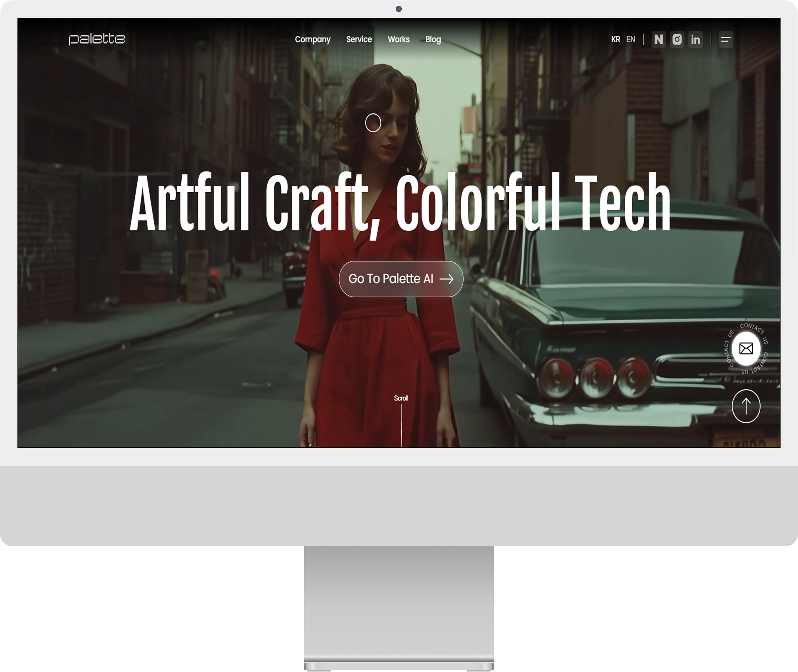Switch language to KR
Image resolution: width=798 pixels, height=672 pixels.
616,40
